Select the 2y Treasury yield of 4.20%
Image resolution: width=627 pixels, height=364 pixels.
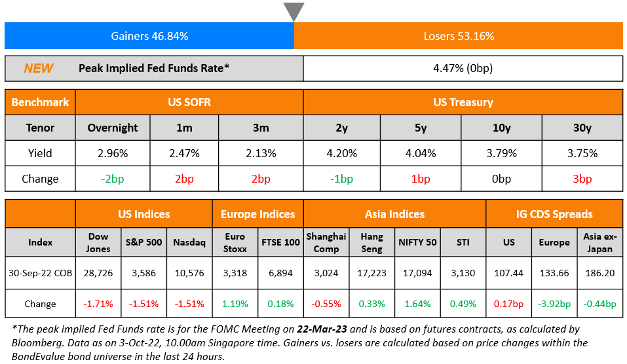click(341, 153)
